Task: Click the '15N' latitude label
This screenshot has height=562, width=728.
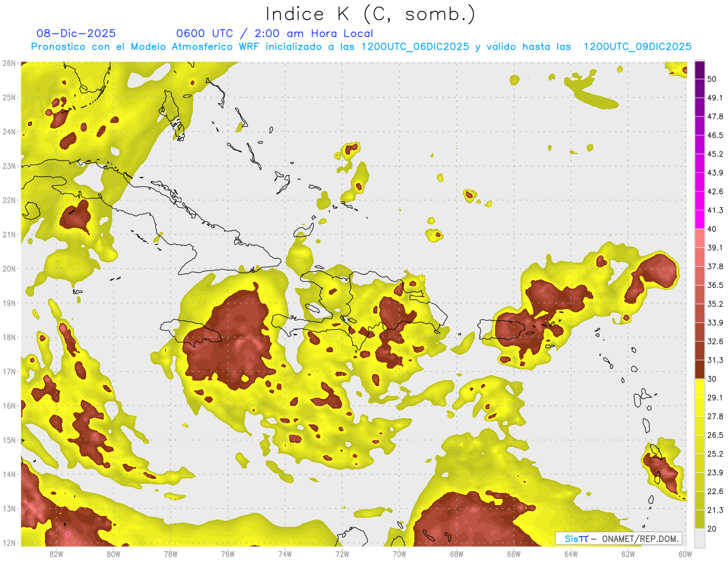Action: coord(8,440)
